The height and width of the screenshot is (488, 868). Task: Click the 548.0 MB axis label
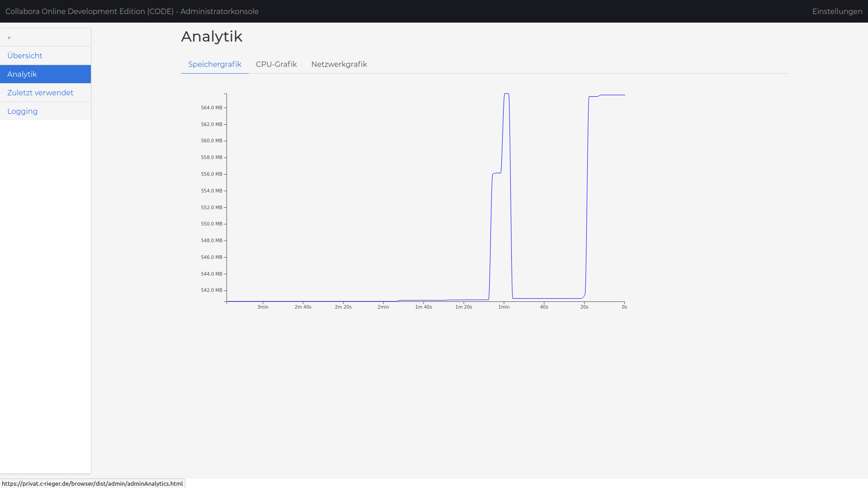[212, 240]
